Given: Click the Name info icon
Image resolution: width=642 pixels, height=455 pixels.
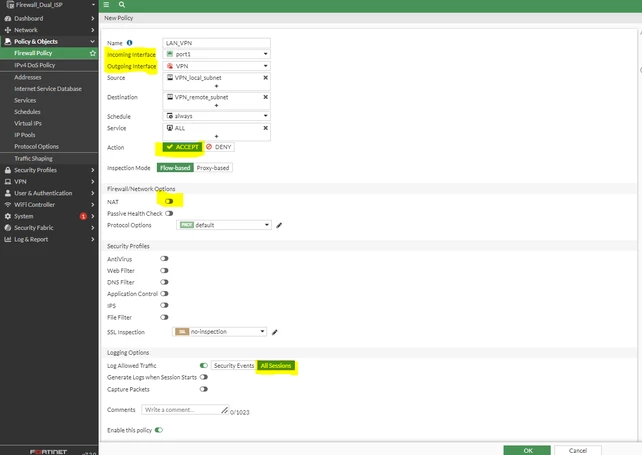Looking at the screenshot, I should coord(129,43).
